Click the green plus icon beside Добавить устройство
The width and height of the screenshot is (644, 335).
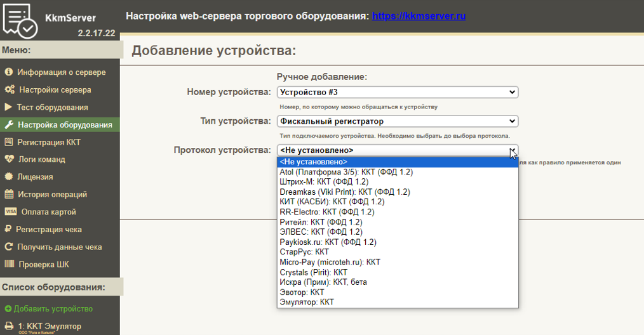pyautogui.click(x=8, y=309)
